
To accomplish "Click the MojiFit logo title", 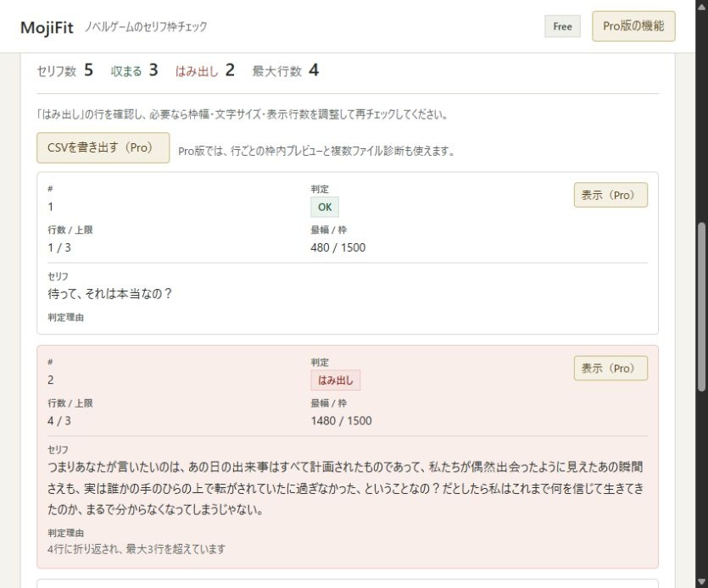I will point(47,27).
